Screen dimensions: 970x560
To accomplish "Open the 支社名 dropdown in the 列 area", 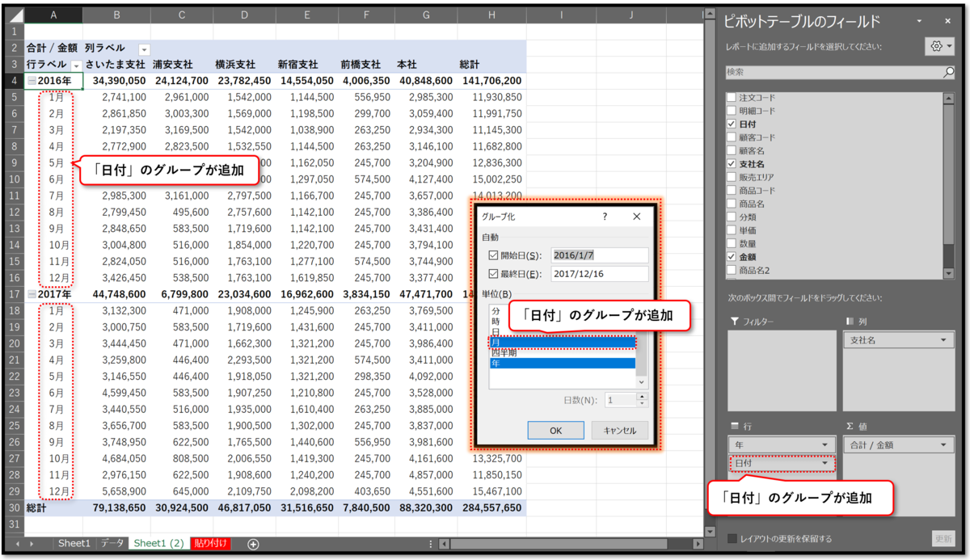I will point(944,340).
